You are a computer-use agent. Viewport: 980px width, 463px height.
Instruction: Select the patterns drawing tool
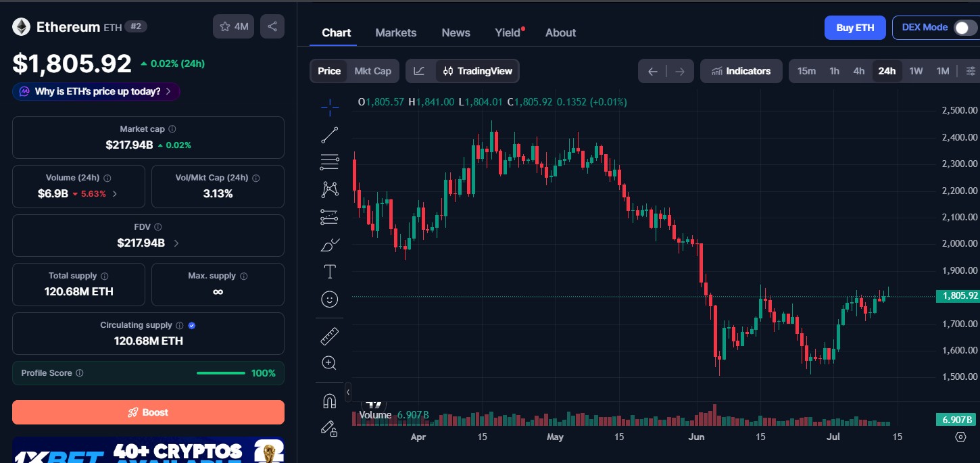330,189
